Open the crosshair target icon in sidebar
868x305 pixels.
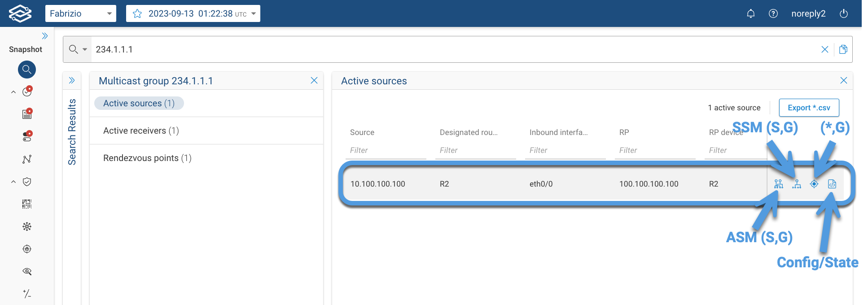coord(27,249)
